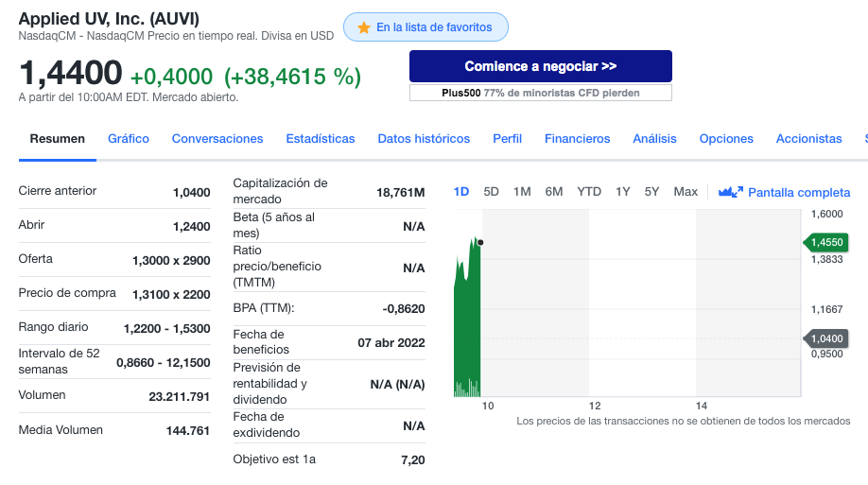Click the green 1,4550 price marker
Screen dimensions: 868x485
826,242
